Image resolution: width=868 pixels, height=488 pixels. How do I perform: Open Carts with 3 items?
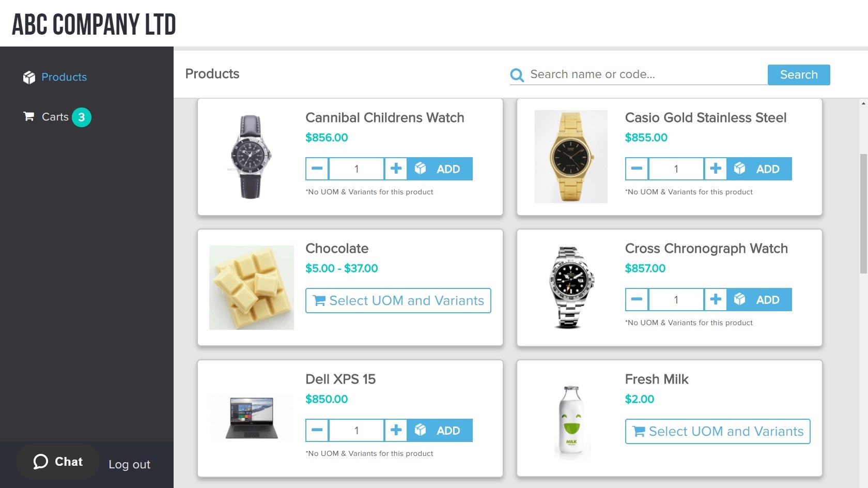click(x=56, y=117)
